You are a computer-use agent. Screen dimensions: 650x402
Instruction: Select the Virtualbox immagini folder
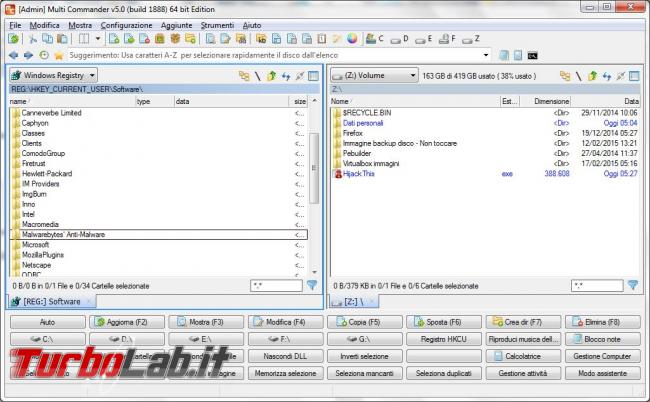tap(485, 164)
